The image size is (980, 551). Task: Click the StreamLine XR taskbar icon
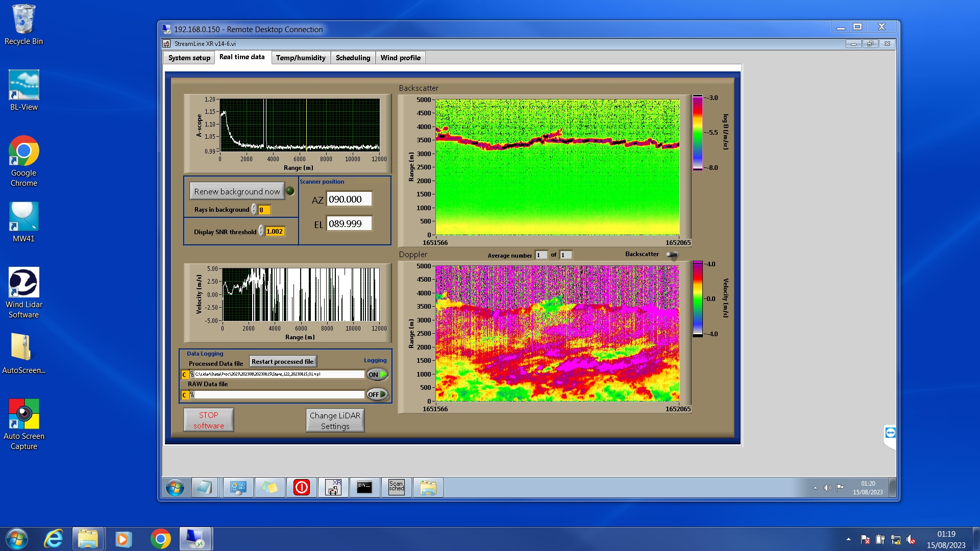click(333, 487)
